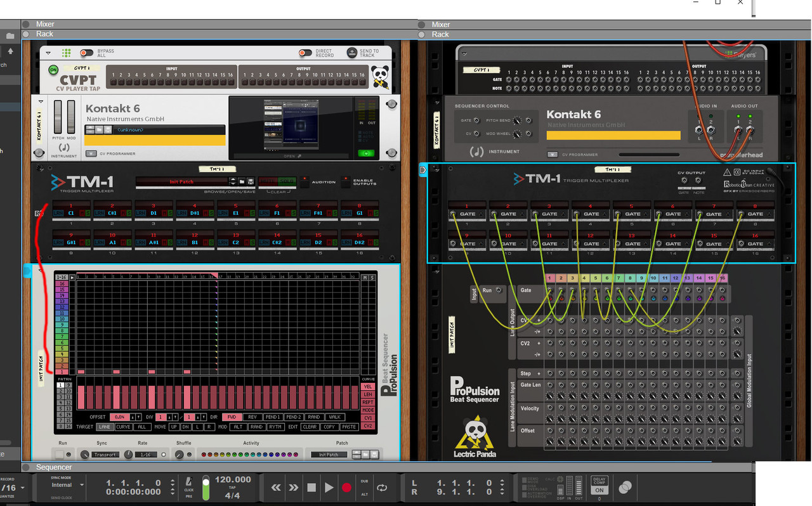Click the Kontakt 6 Pitch wheel

coord(58,117)
